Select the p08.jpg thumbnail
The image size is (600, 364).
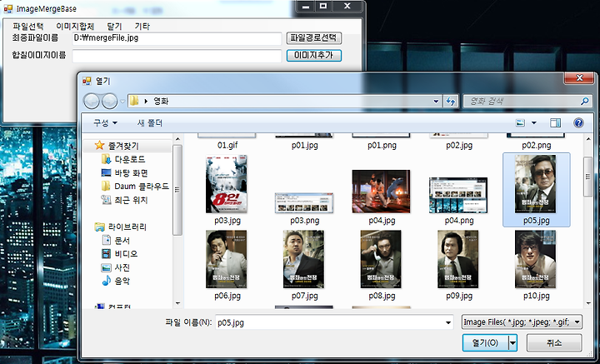pyautogui.click(x=381, y=259)
